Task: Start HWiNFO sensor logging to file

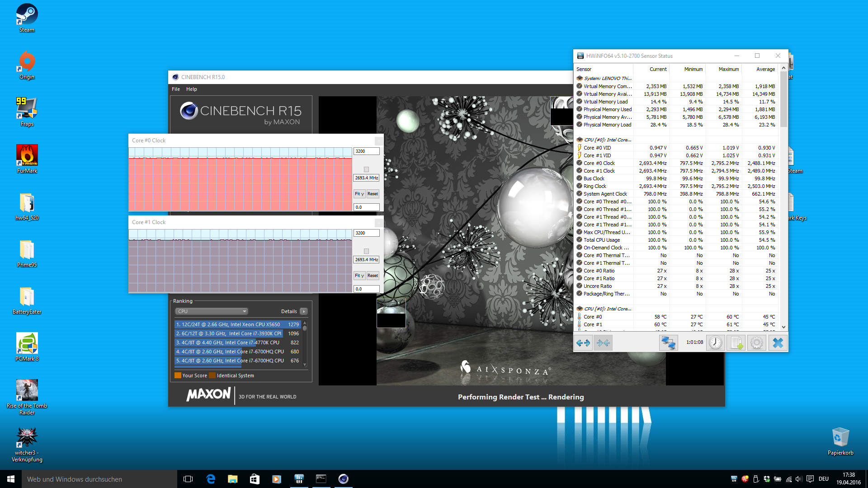Action: pyautogui.click(x=736, y=343)
